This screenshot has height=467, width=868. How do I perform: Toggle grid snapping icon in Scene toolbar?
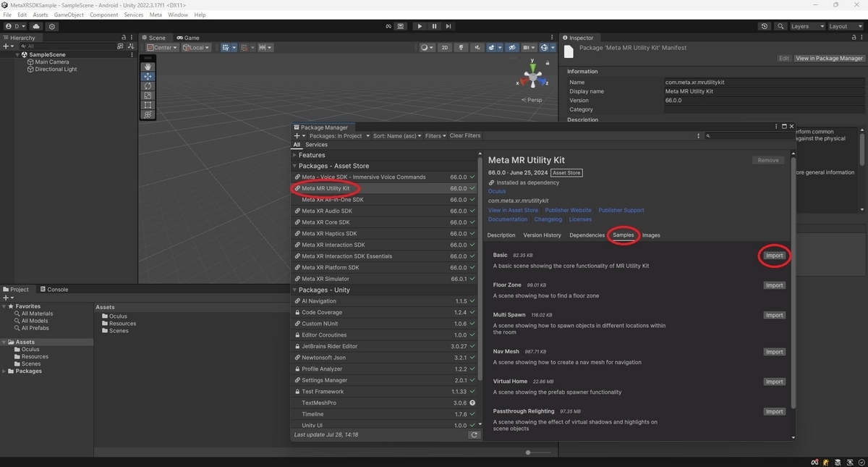coord(246,48)
